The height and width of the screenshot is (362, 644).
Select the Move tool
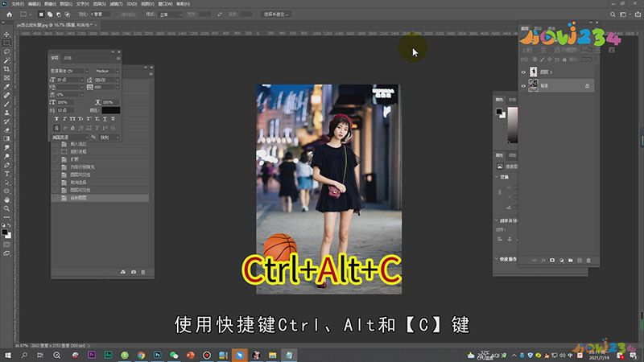coord(6,34)
